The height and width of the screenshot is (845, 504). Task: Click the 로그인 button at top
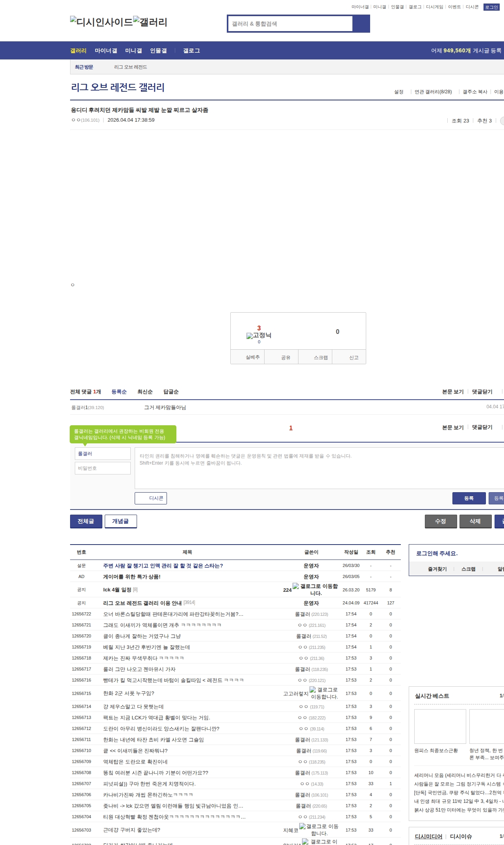[x=491, y=7]
